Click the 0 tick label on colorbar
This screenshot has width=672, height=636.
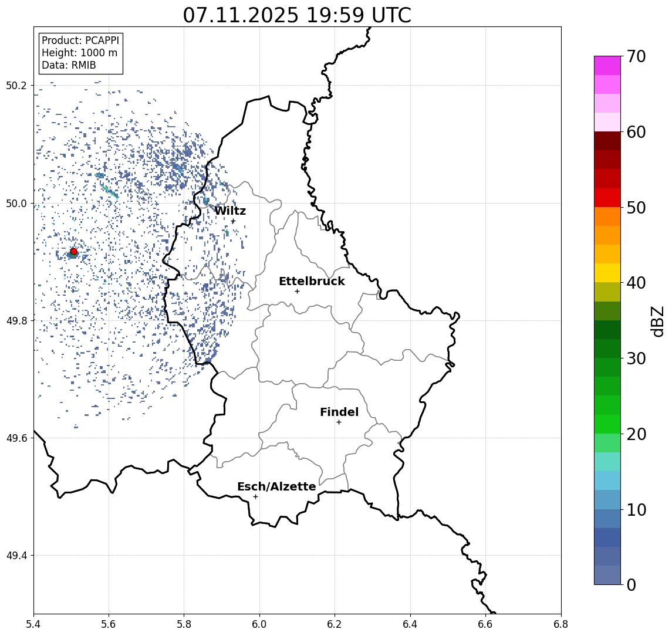[x=632, y=584]
